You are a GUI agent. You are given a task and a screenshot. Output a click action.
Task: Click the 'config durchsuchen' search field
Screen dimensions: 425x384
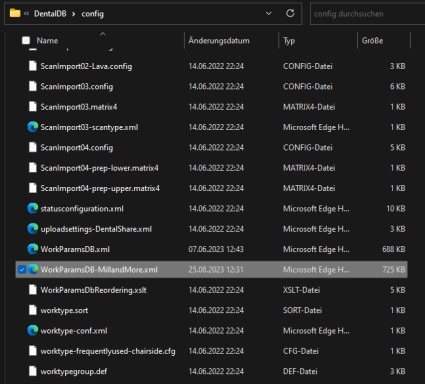[x=367, y=14]
